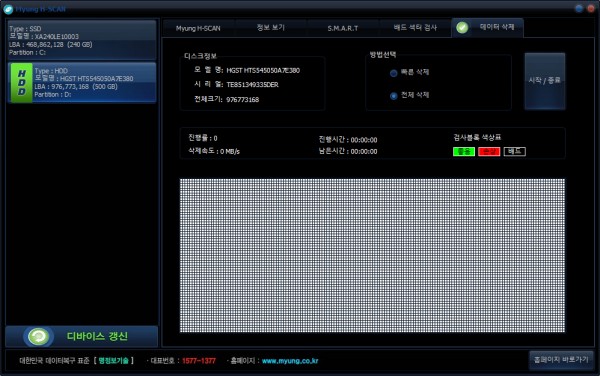The height and width of the screenshot is (376, 600).
Task: Click the Myung H-SCAN logo in the title bar
Action: (8, 9)
